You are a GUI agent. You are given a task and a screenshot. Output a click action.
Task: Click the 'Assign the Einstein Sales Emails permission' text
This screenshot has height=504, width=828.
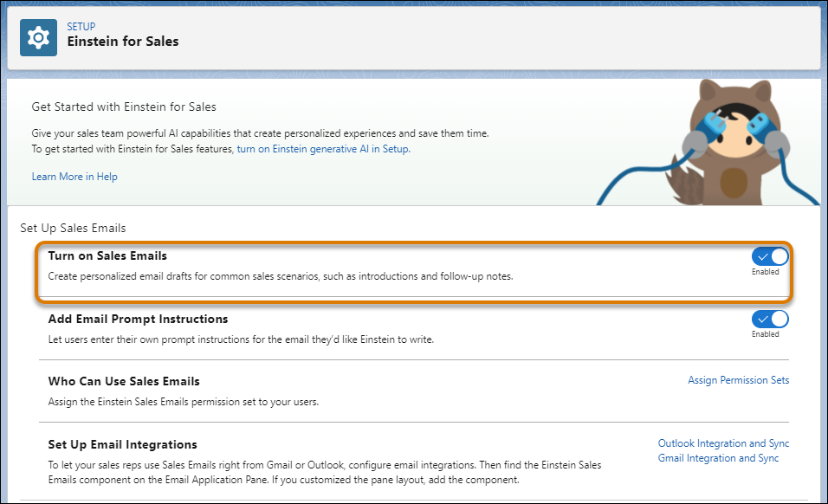click(184, 402)
